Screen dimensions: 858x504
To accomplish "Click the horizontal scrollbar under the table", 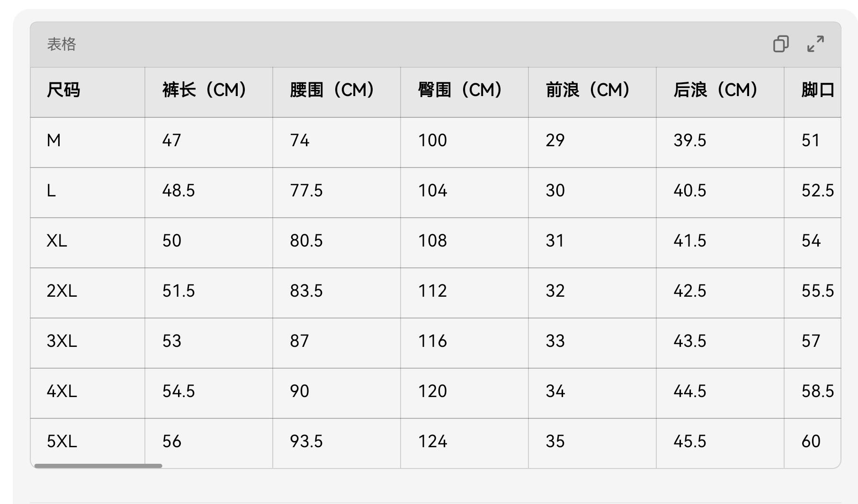I will (x=98, y=466).
